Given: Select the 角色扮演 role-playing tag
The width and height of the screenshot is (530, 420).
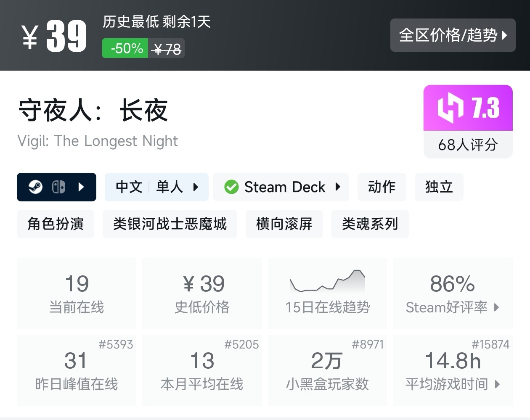Looking at the screenshot, I should (x=56, y=224).
